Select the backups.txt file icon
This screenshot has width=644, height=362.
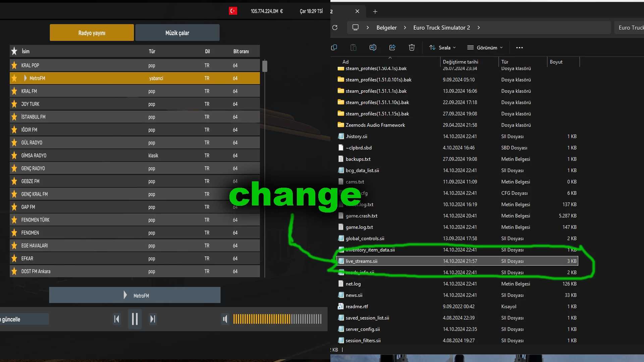pyautogui.click(x=341, y=159)
